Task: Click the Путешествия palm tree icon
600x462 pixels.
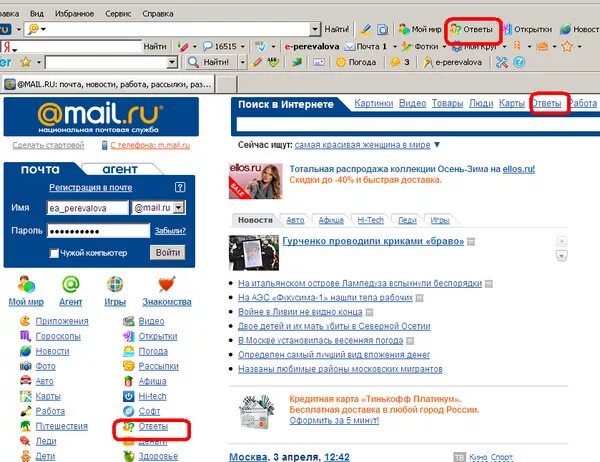Action: (x=25, y=426)
